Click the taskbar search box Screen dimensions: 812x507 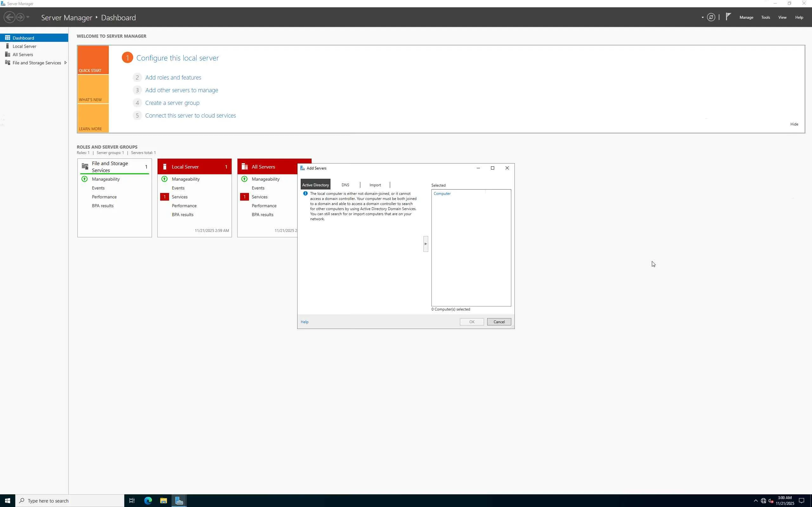[x=70, y=501]
